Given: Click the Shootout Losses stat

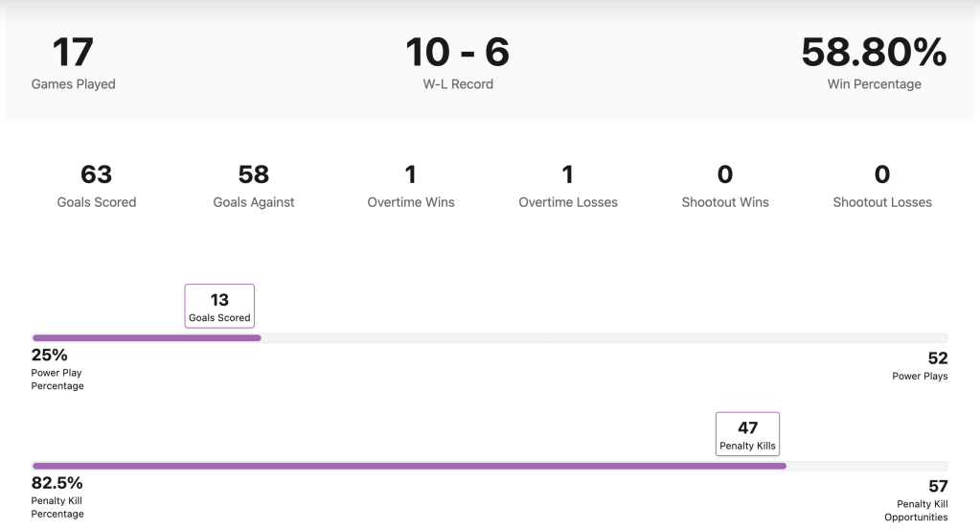Looking at the screenshot, I should [x=882, y=174].
